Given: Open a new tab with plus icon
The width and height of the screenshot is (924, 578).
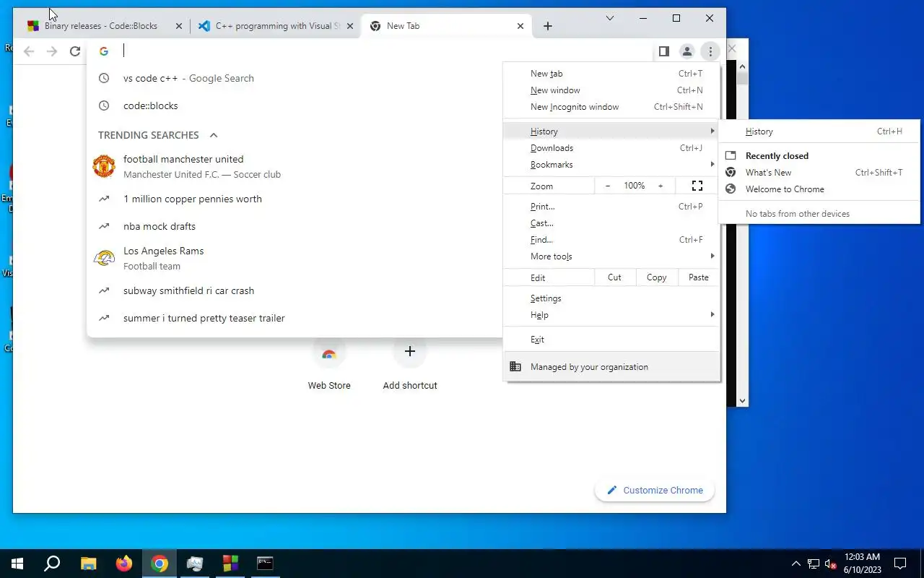Looking at the screenshot, I should (548, 26).
